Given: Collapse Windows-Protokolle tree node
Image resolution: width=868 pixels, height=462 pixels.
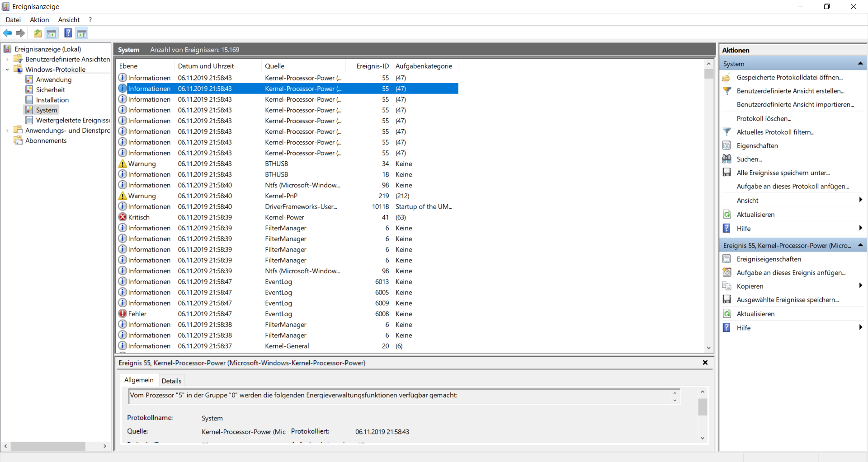Looking at the screenshot, I should pyautogui.click(x=7, y=70).
